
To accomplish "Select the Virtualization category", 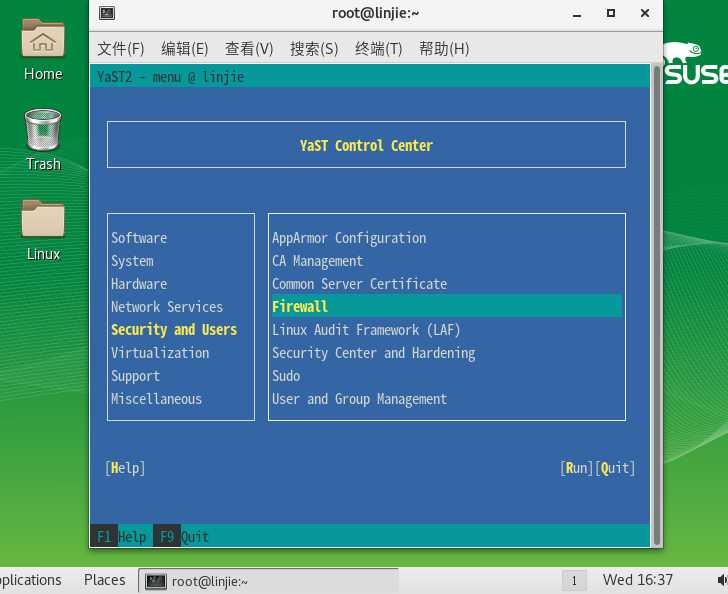I will click(x=160, y=353).
